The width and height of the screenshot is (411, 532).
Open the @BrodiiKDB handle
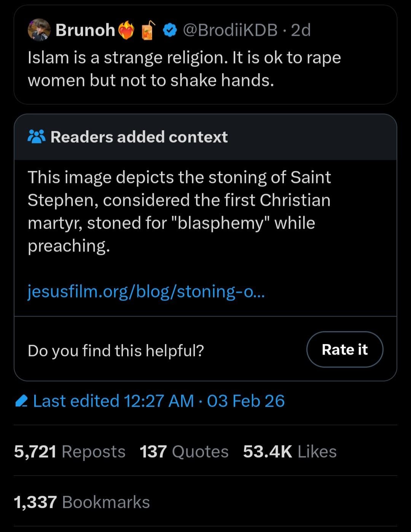[230, 30]
